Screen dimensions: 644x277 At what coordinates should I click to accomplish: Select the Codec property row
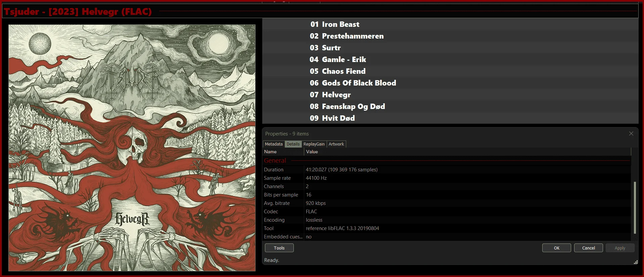click(x=447, y=212)
